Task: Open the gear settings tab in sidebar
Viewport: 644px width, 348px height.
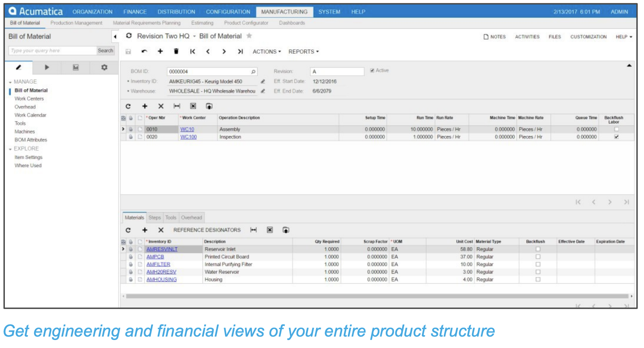Action: (x=104, y=67)
